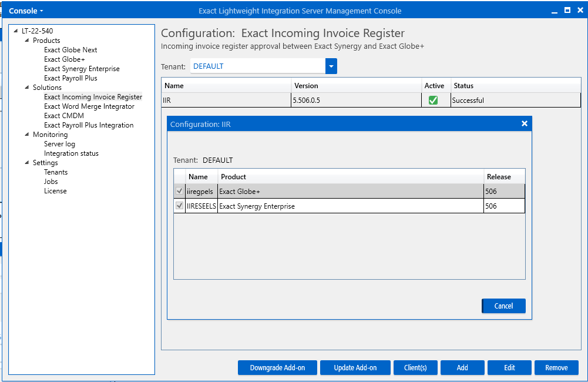
Task: Open the Client(s) button
Action: pos(415,368)
